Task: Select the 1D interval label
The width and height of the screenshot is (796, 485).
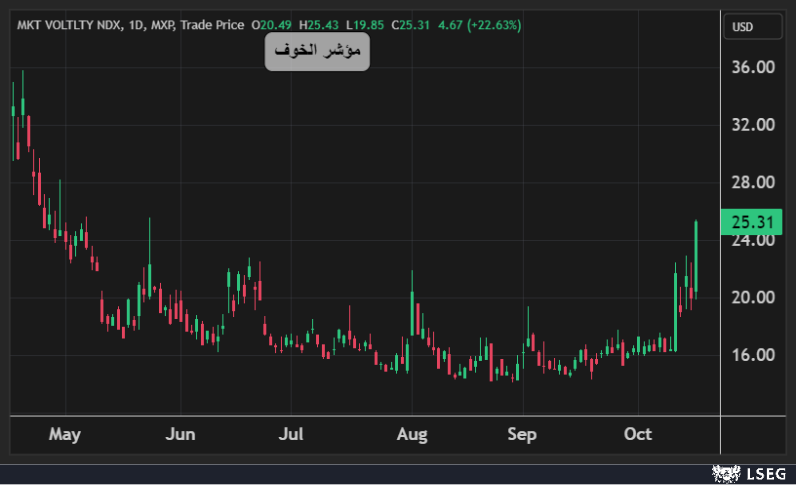Action: tap(137, 25)
